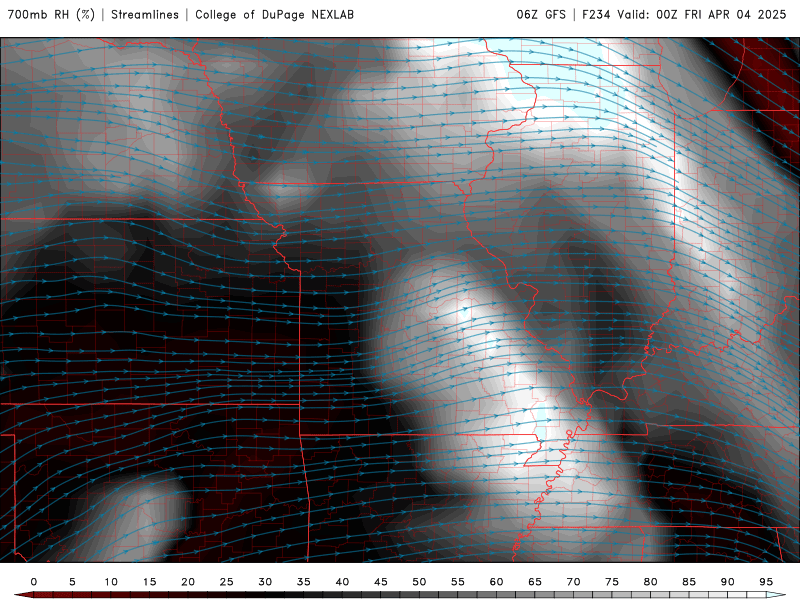Click the '06Z GFS' model run label
Image resolution: width=800 pixels, height=600 pixels.
click(x=541, y=14)
